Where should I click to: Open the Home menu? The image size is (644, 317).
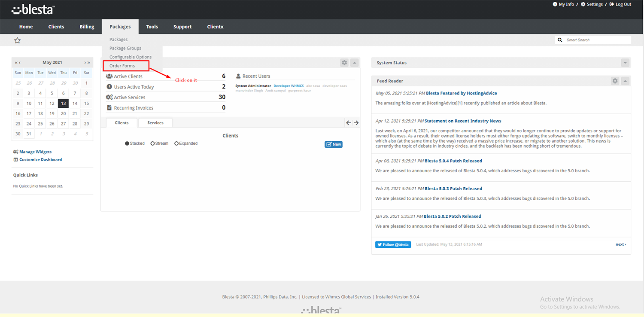(x=26, y=27)
